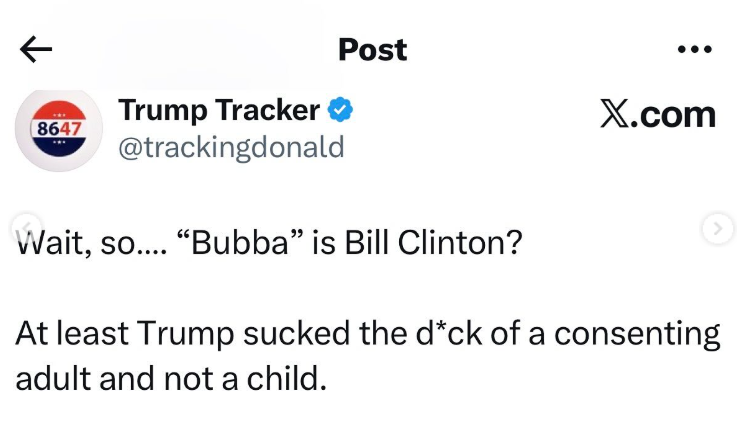
Task: Click the word "consenting" in the post
Action: tap(637, 335)
